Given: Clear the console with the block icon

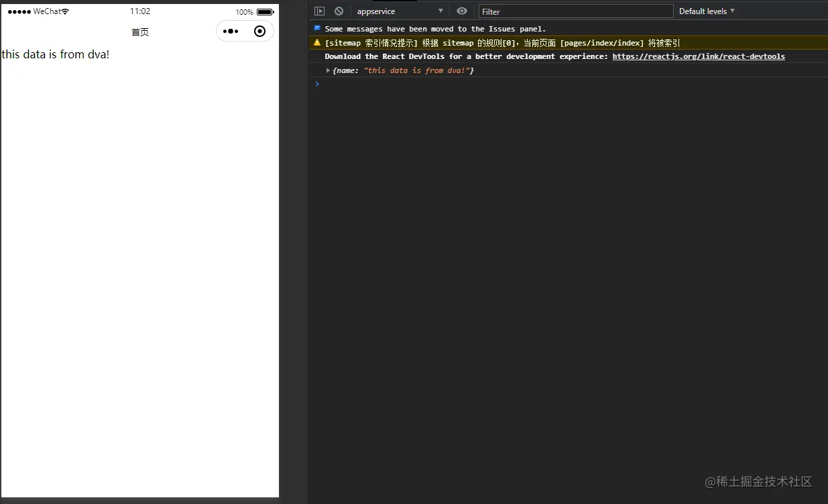Looking at the screenshot, I should click(339, 11).
